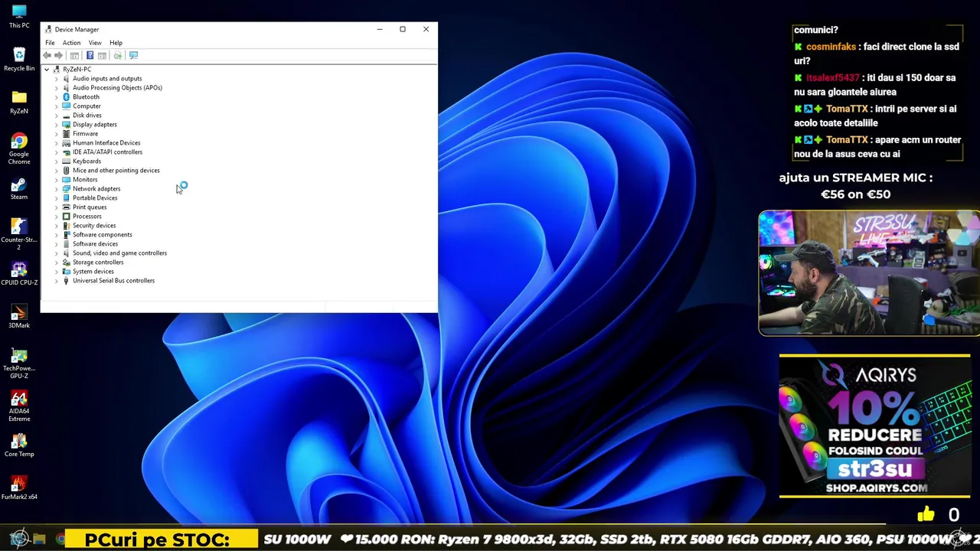980x551 pixels.
Task: Expand Audio Processing Objects (APOs)
Action: 56,88
